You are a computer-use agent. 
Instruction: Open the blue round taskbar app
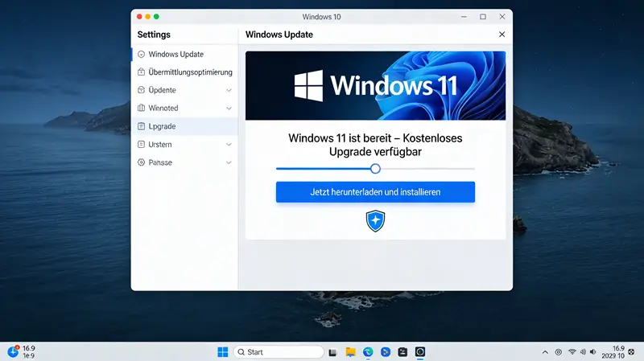[x=386, y=352]
